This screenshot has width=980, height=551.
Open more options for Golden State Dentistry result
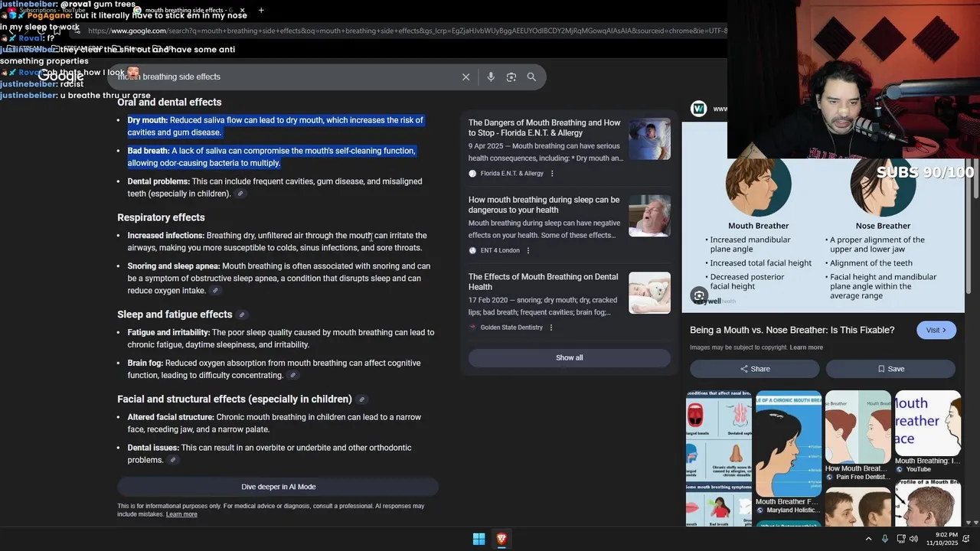(550, 328)
